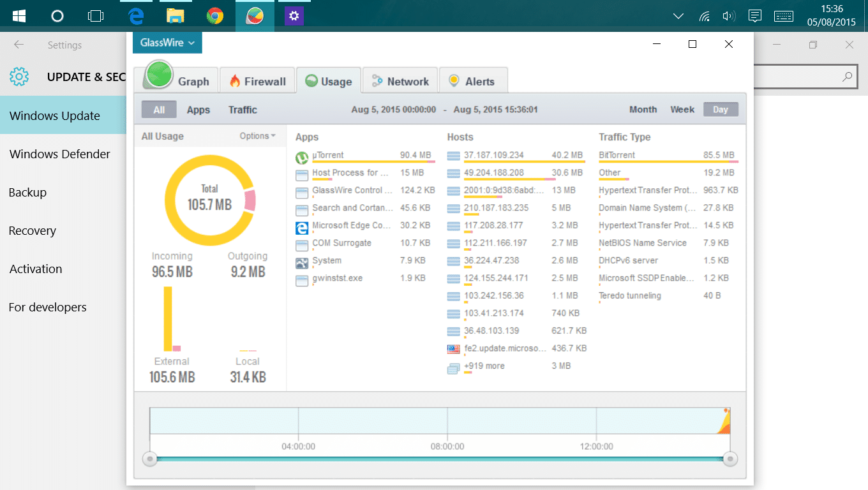Viewport: 868px width, 490px height.
Task: Click the µTorrent app icon in Apps list
Action: [302, 158]
